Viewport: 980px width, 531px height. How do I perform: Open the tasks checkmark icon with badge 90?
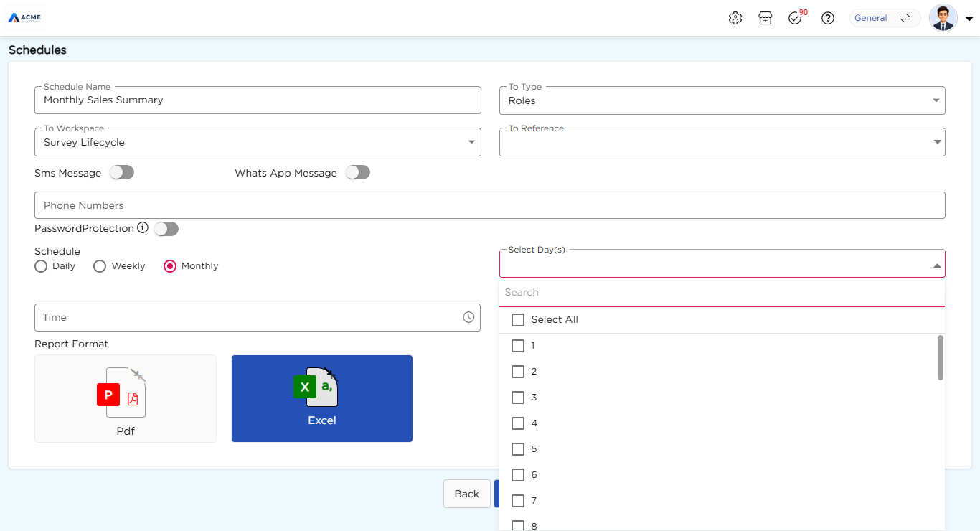coord(795,18)
